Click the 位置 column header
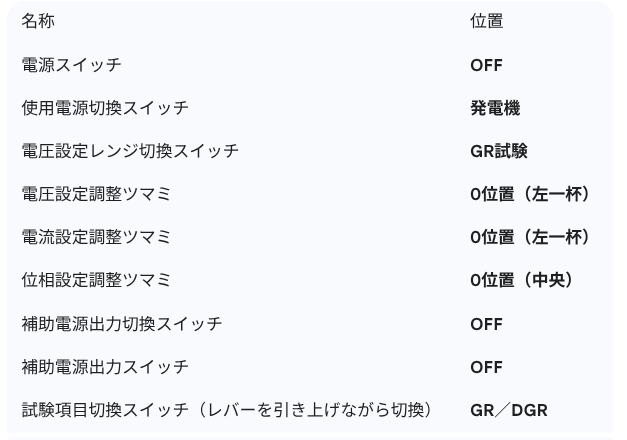627x440 pixels. coord(486,21)
